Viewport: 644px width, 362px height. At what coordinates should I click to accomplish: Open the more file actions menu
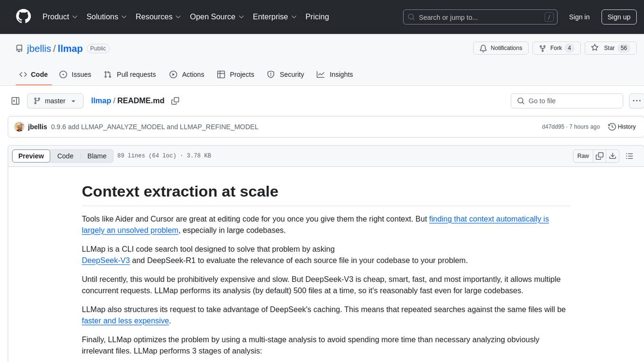(x=637, y=101)
